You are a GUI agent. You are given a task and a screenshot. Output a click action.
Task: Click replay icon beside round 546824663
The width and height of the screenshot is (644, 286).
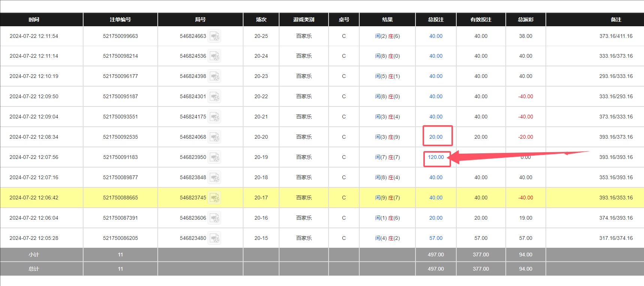pyautogui.click(x=214, y=36)
